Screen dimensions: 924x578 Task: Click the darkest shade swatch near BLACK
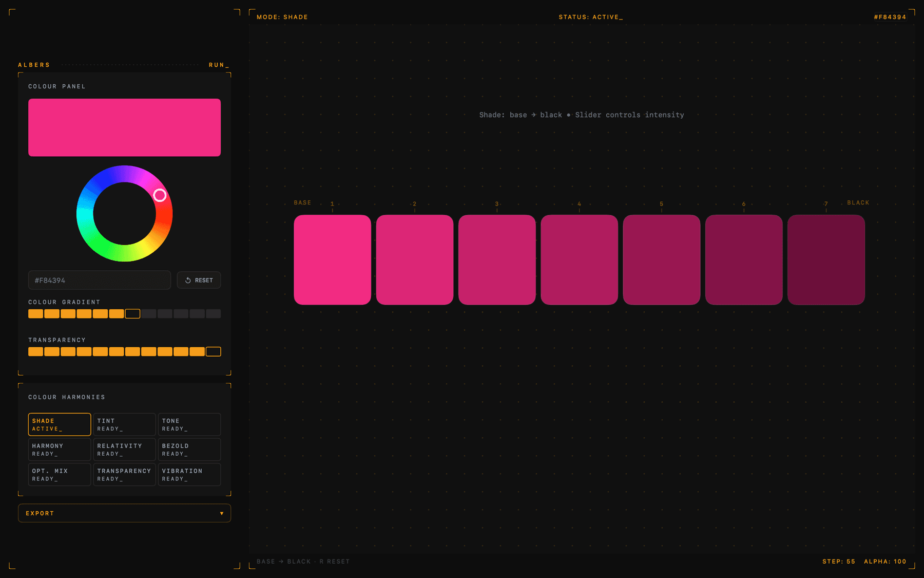click(826, 260)
